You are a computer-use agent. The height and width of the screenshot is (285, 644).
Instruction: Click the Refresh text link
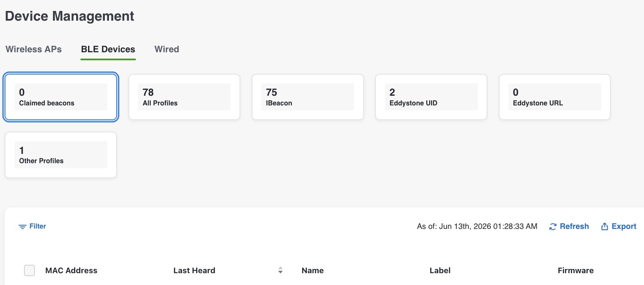click(x=574, y=226)
